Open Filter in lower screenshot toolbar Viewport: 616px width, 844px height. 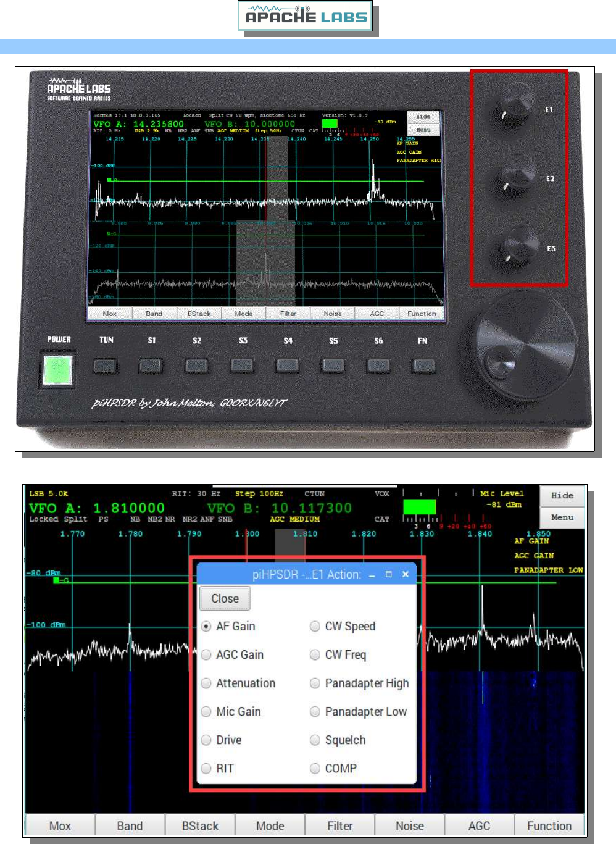pos(339,825)
